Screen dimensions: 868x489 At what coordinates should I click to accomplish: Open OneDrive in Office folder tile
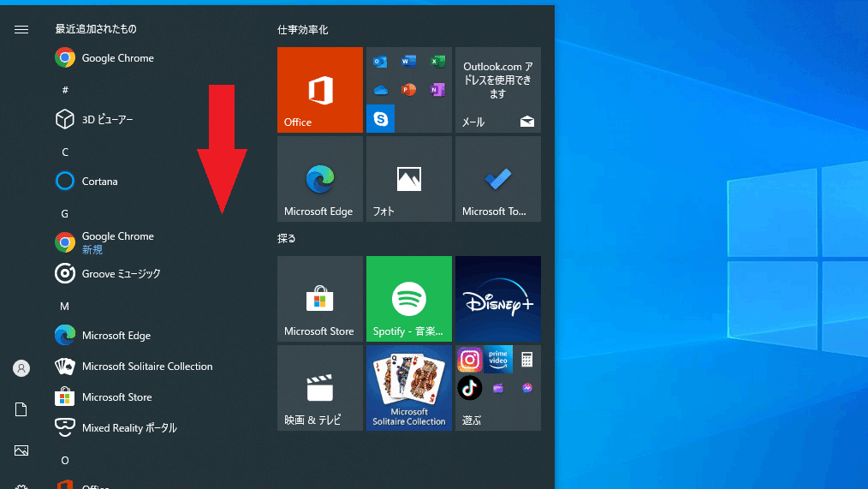coord(380,90)
